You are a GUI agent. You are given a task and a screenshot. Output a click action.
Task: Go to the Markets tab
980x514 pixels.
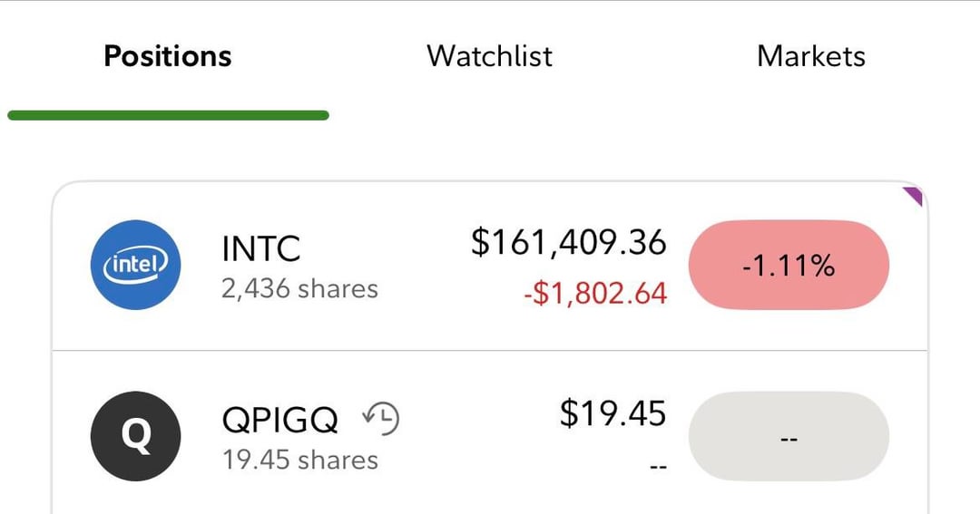pyautogui.click(x=810, y=56)
